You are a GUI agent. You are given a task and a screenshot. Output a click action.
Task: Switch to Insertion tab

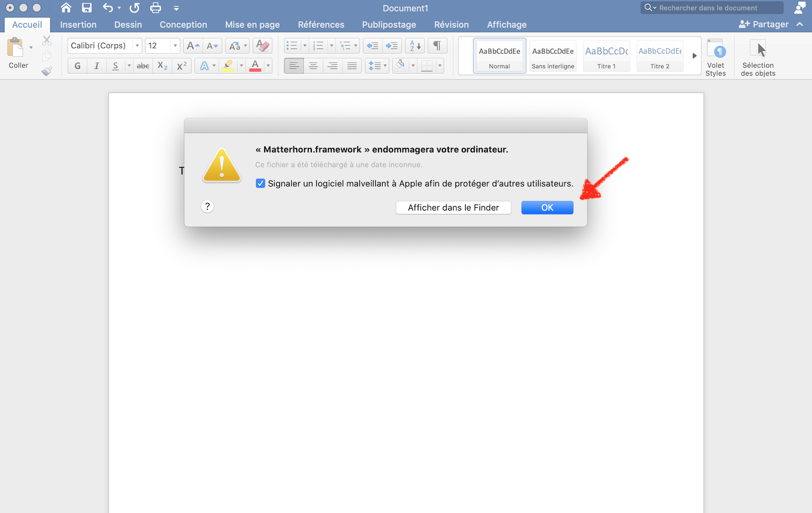click(78, 24)
